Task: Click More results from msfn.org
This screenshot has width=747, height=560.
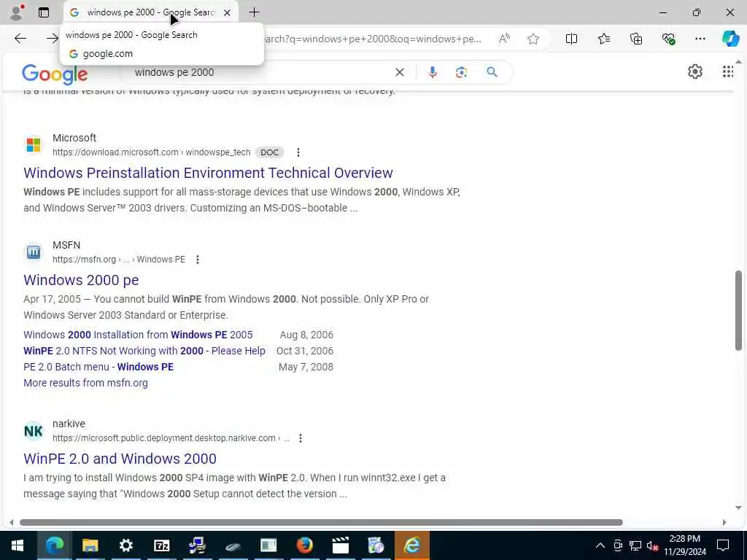Action: coord(86,383)
